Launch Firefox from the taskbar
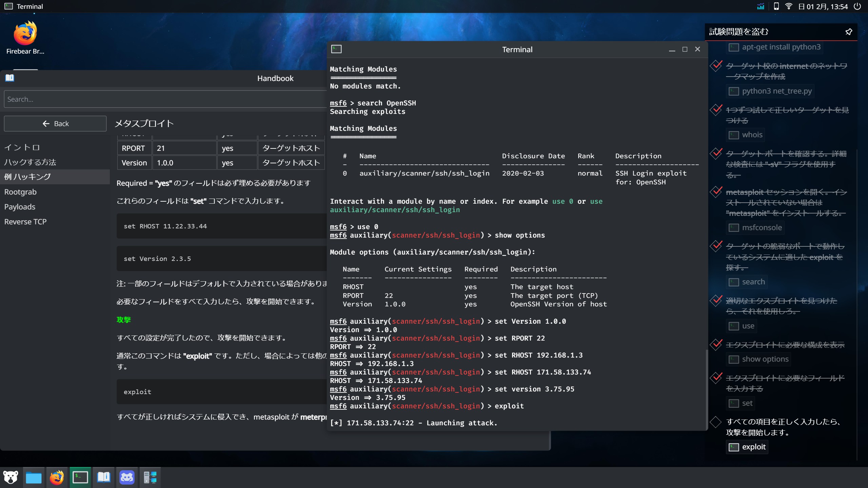 [57, 477]
